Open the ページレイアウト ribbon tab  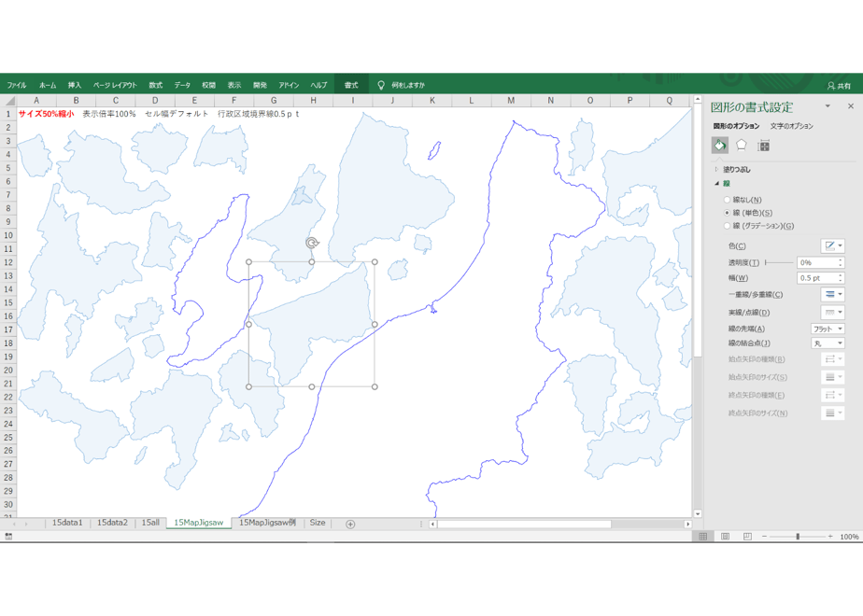pos(115,85)
